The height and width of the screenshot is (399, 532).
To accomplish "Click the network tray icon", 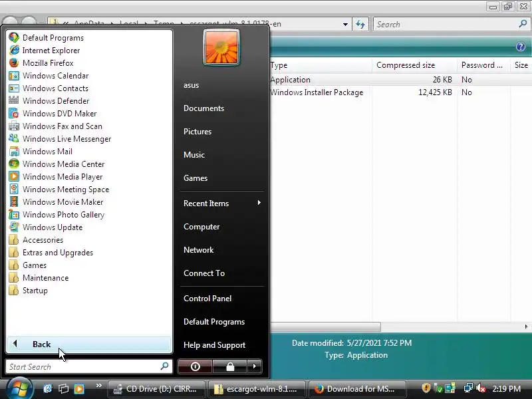I will click(x=468, y=388).
